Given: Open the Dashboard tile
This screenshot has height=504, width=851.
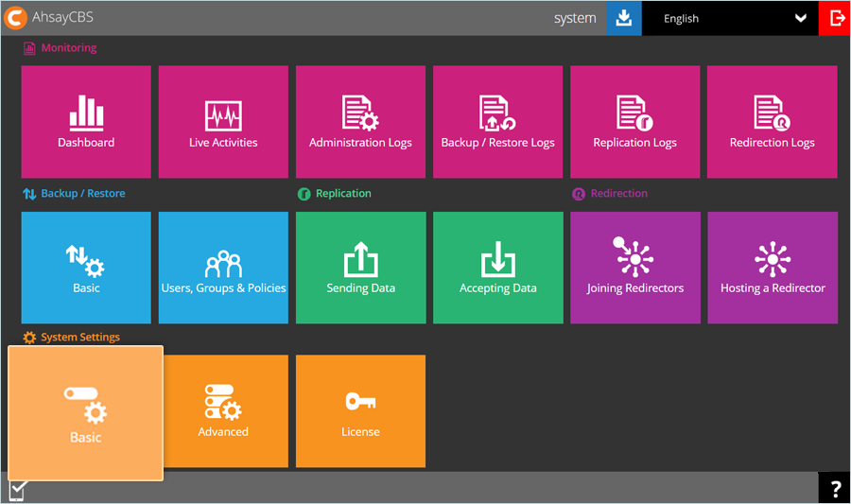Looking at the screenshot, I should coord(86,122).
